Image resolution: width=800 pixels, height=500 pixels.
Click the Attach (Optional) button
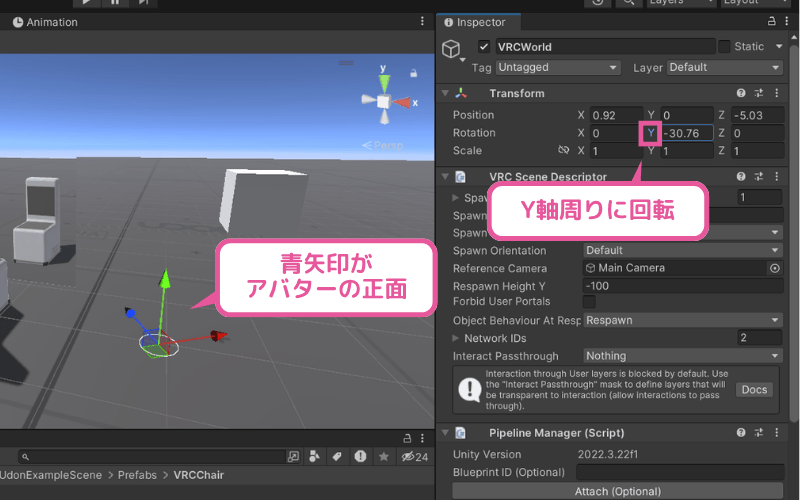point(617,491)
